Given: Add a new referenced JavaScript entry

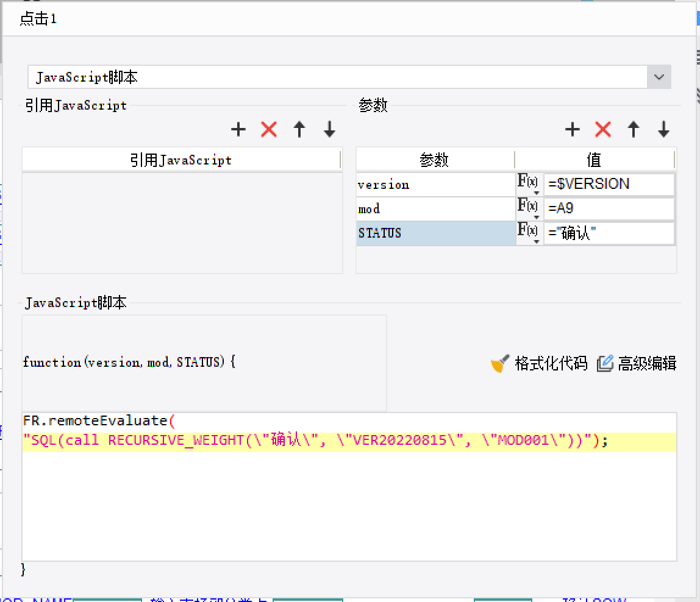Looking at the screenshot, I should click(x=238, y=129).
